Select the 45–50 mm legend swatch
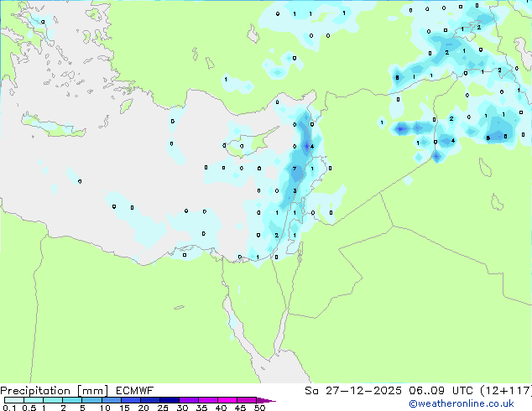Image resolution: width=532 pixels, height=411 pixels. [x=247, y=400]
